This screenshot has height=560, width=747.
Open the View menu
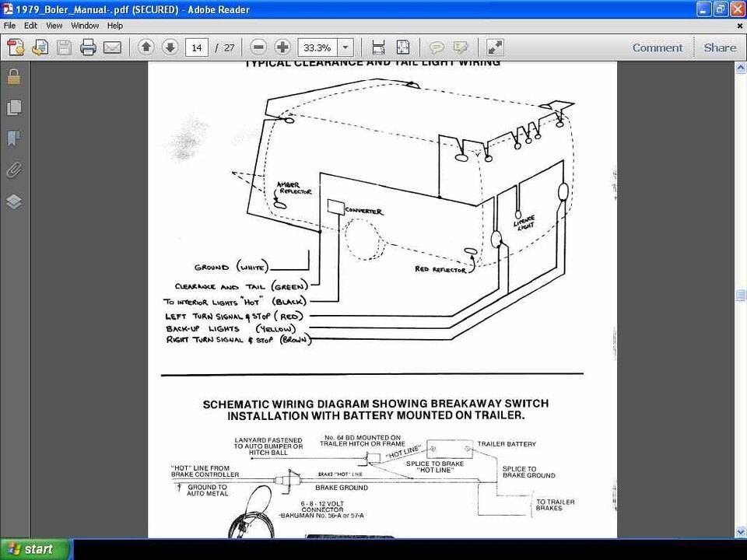pos(54,26)
